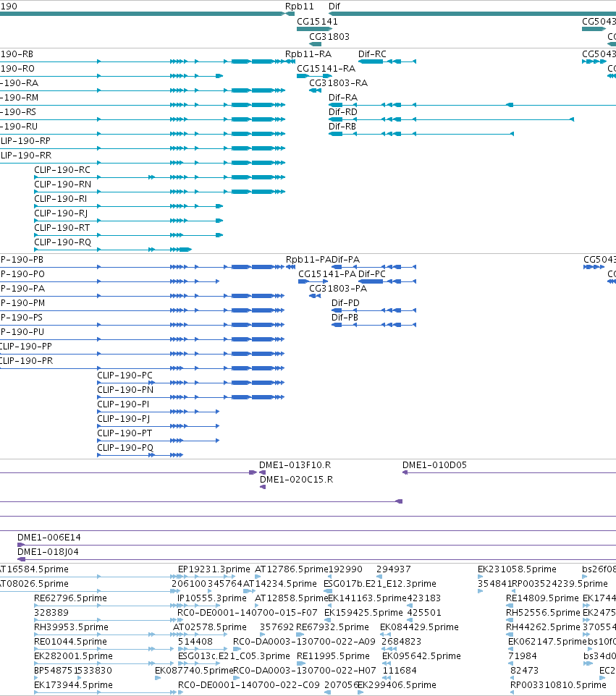Select EST EP19231.3prime label
This screenshot has height=696, width=616.
214,569
